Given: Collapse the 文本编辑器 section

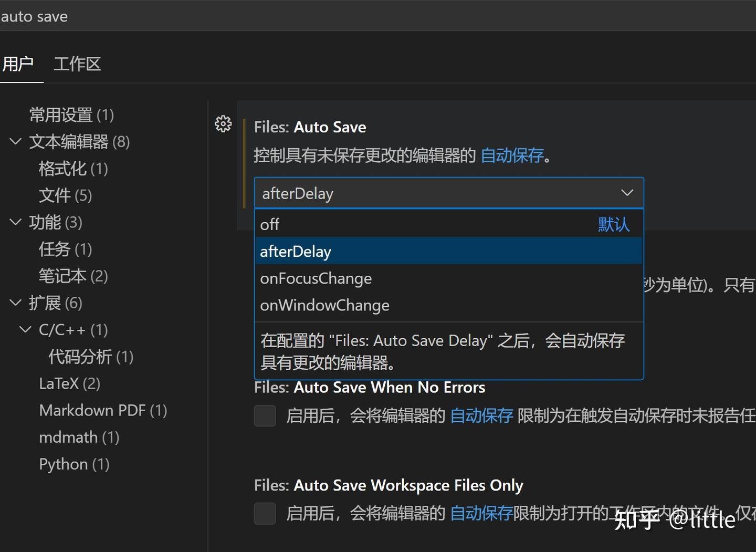Looking at the screenshot, I should coord(15,141).
